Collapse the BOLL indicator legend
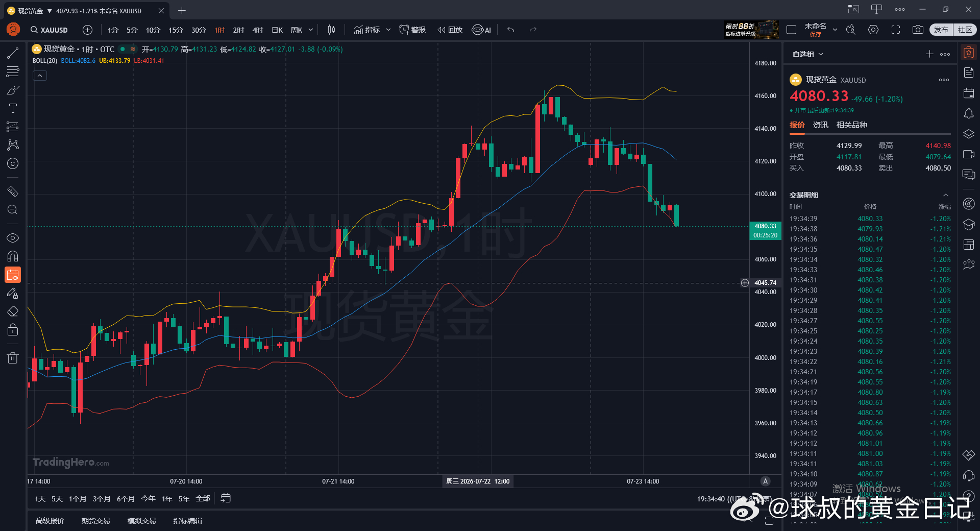980x531 pixels. tap(40, 76)
